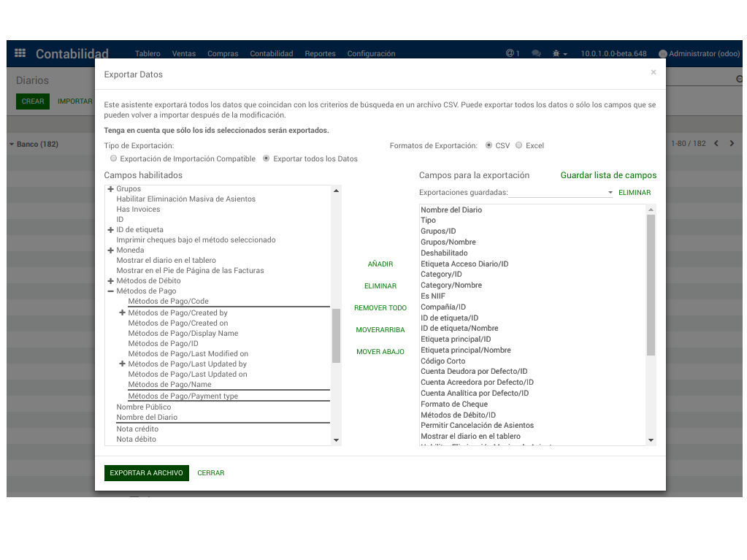Click Exportar a Archivo button
Image resolution: width=747 pixels, height=560 pixels.
pos(146,473)
